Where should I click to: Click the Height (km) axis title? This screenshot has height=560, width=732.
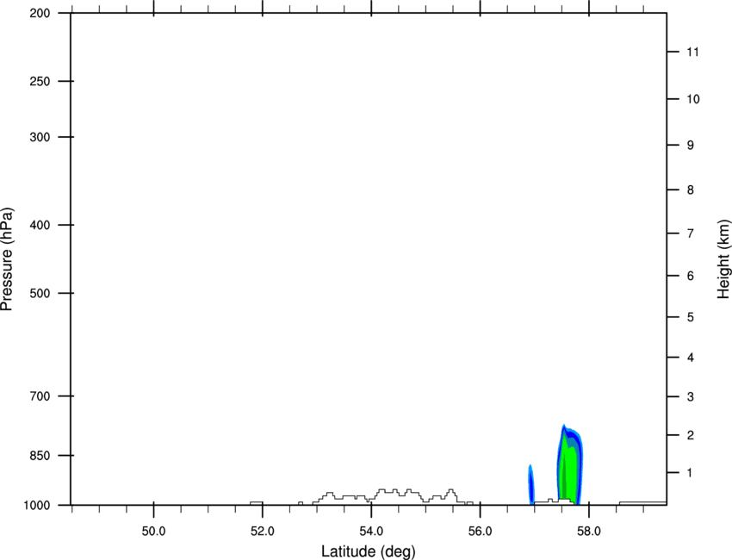pyautogui.click(x=723, y=259)
